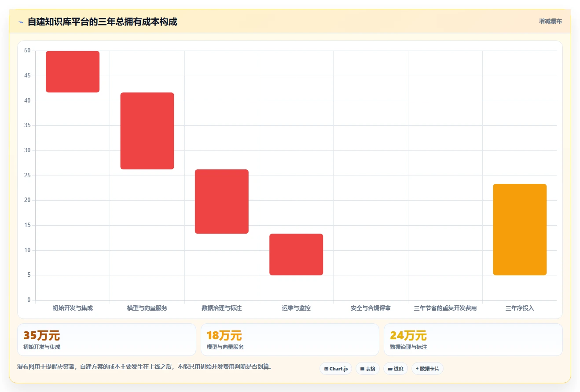Screen dimensions: 580x392
Task: Select the 进度 chip
Action: pos(396,369)
